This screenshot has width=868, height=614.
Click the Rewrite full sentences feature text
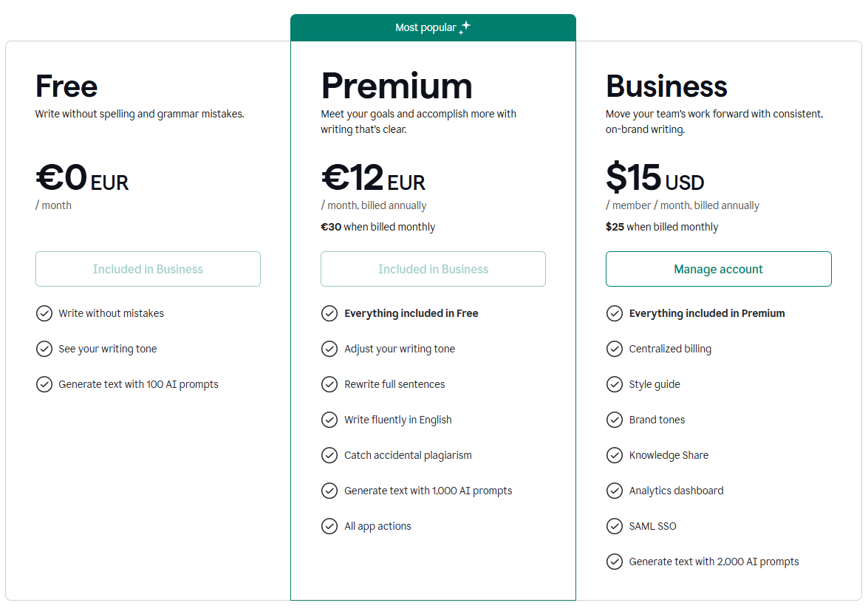[x=394, y=384]
